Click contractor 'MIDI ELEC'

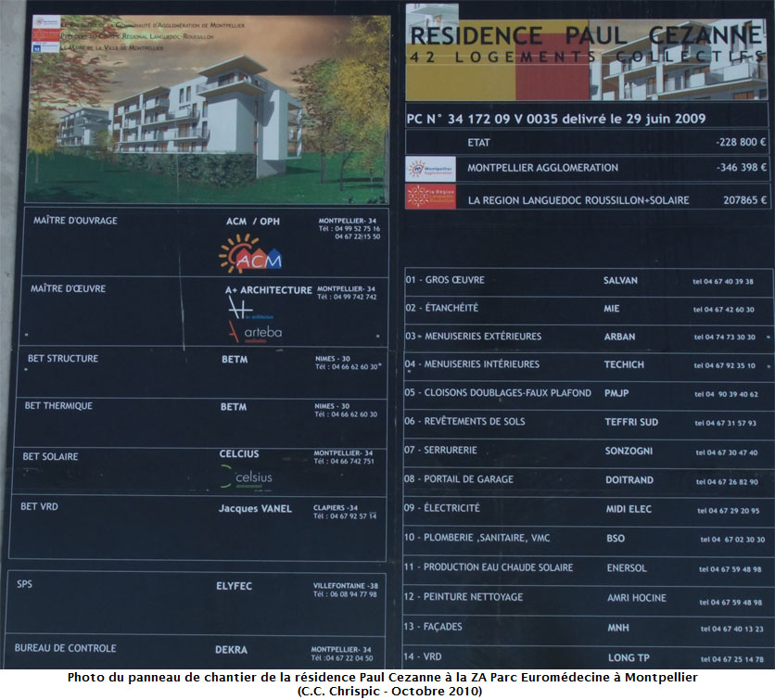(x=629, y=509)
